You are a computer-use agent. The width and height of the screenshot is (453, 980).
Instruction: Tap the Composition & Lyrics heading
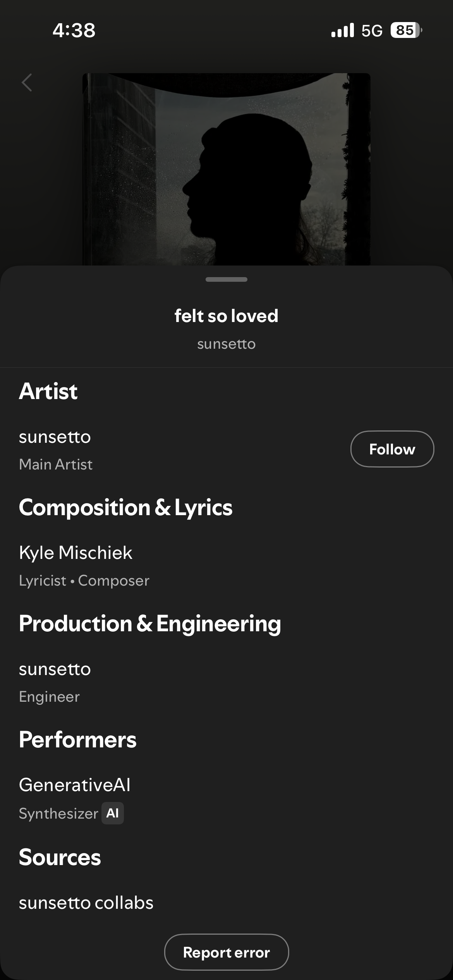125,507
